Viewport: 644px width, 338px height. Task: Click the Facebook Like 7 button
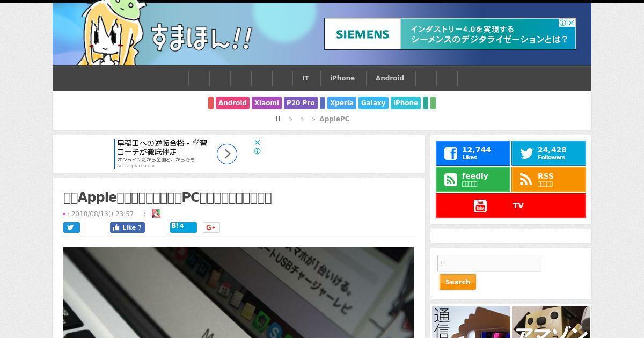point(127,227)
